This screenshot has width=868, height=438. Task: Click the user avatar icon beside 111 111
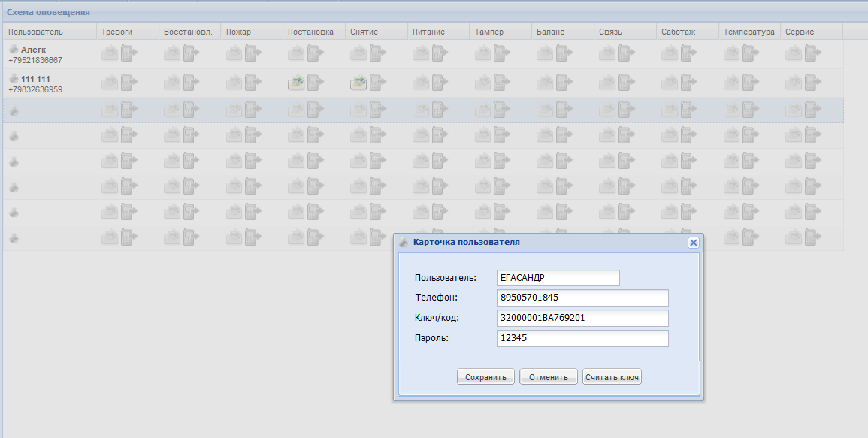tap(14, 78)
